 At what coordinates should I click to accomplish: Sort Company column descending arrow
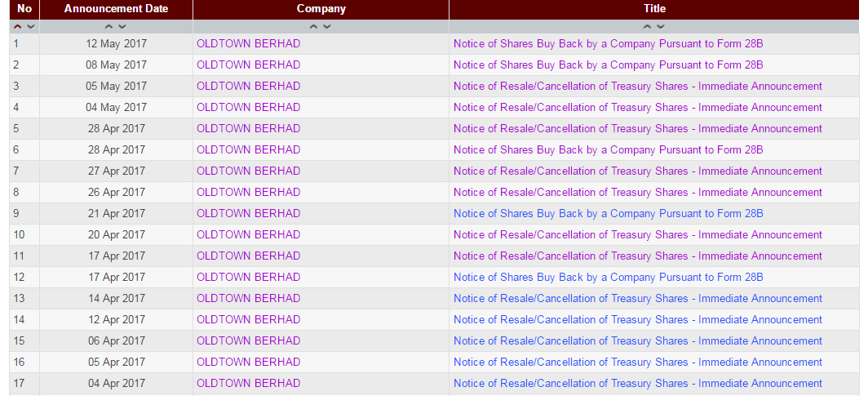[327, 27]
